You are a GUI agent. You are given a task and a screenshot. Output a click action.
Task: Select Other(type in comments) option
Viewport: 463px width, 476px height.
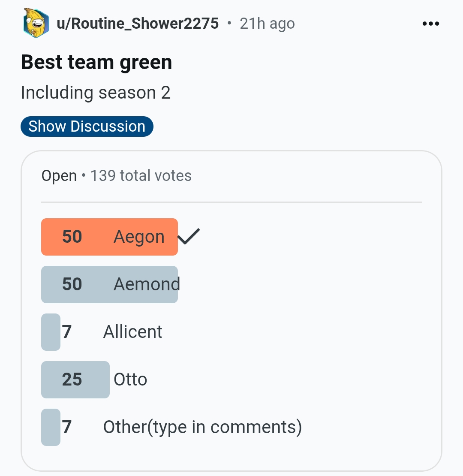202,427
